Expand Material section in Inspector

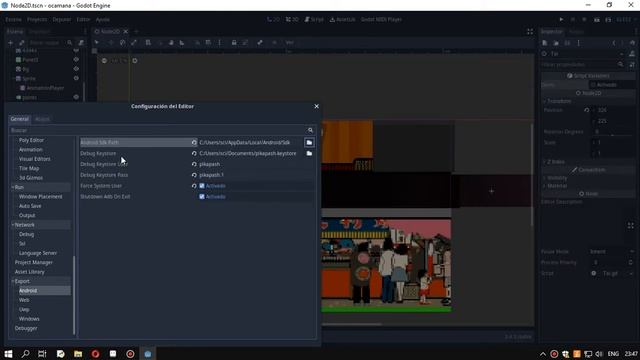(x=544, y=186)
